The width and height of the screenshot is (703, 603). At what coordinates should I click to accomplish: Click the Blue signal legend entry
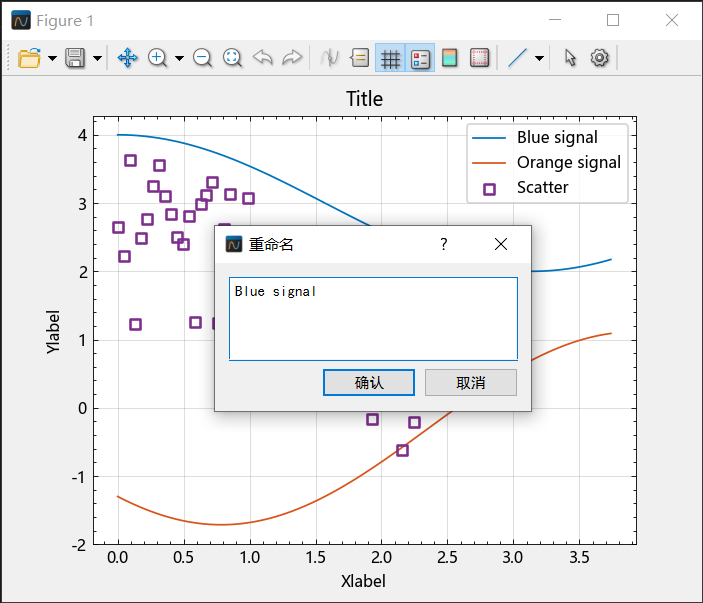click(557, 137)
